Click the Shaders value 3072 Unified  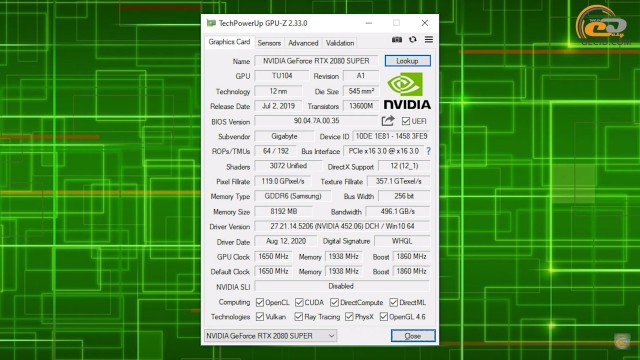coord(288,166)
